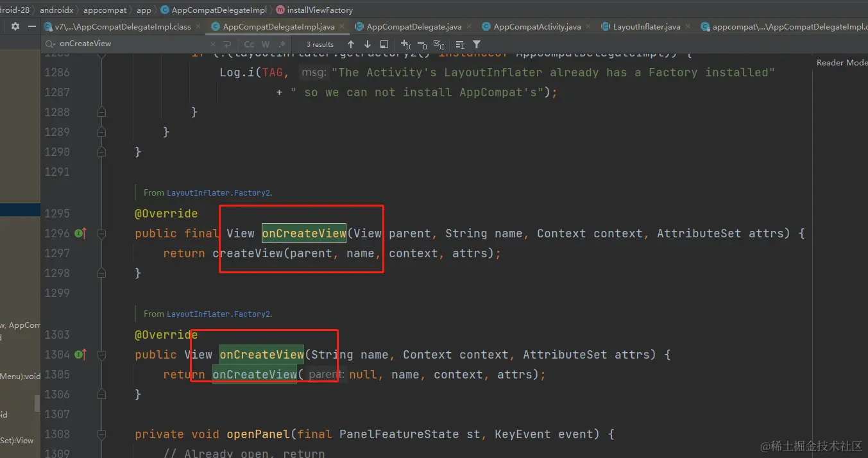Open the LayoutInflater.java tab
The height and width of the screenshot is (458, 868).
(647, 27)
